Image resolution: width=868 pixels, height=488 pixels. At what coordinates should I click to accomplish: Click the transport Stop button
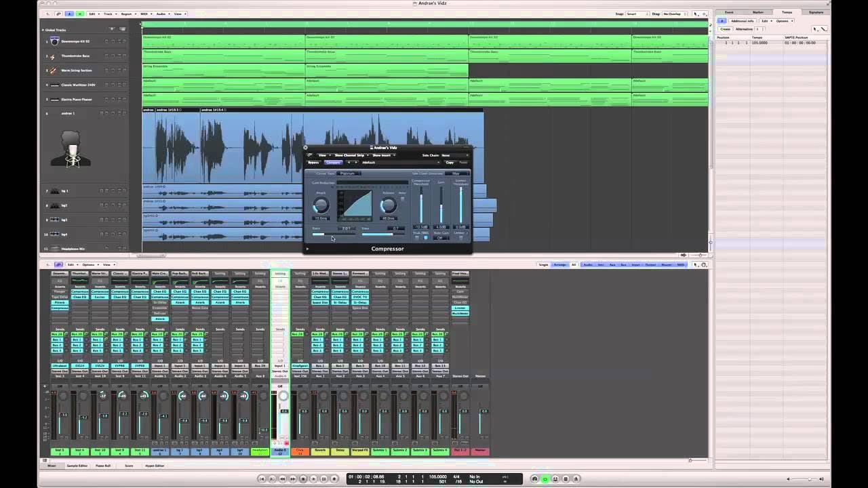click(303, 479)
